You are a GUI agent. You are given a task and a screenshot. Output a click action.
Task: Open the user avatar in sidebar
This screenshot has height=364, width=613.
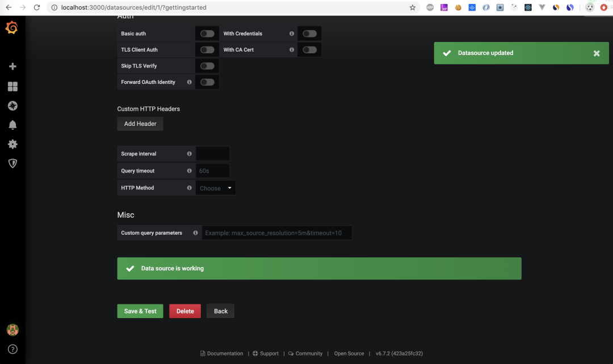(12, 330)
